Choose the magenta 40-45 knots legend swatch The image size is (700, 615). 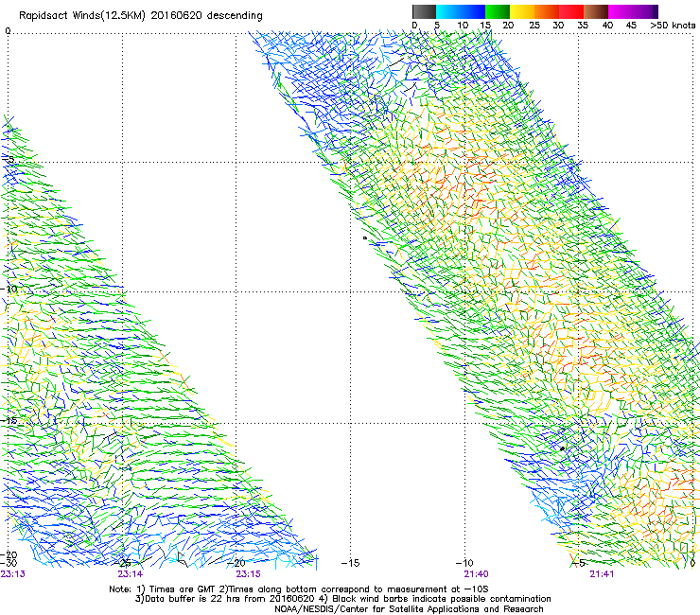pos(621,11)
